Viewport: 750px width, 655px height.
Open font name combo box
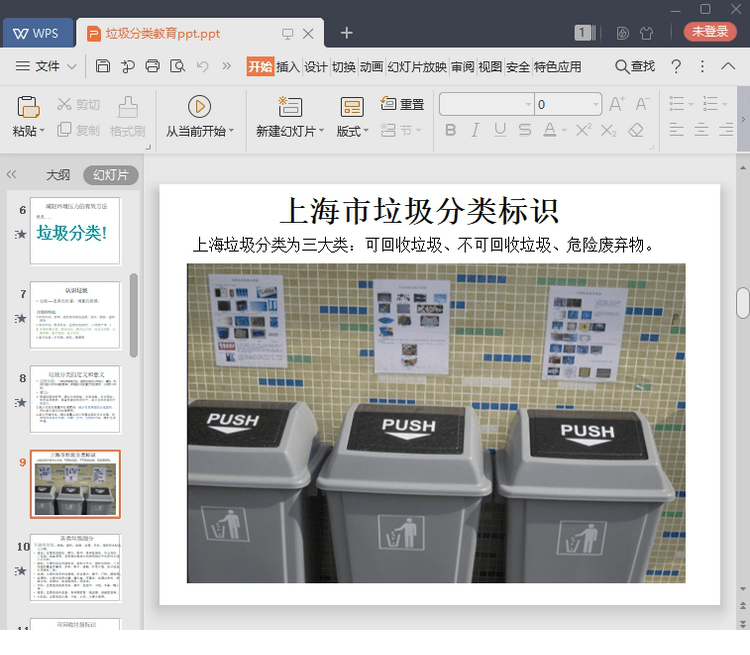pyautogui.click(x=486, y=104)
